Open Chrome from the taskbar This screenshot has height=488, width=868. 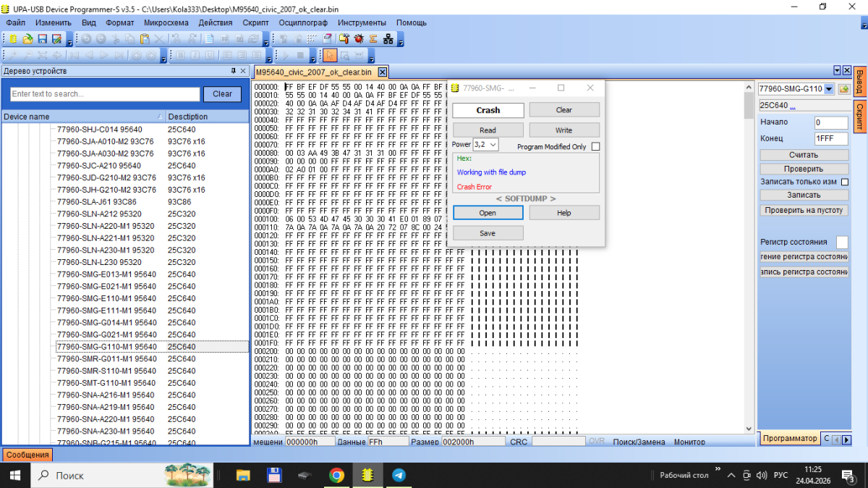tap(336, 475)
